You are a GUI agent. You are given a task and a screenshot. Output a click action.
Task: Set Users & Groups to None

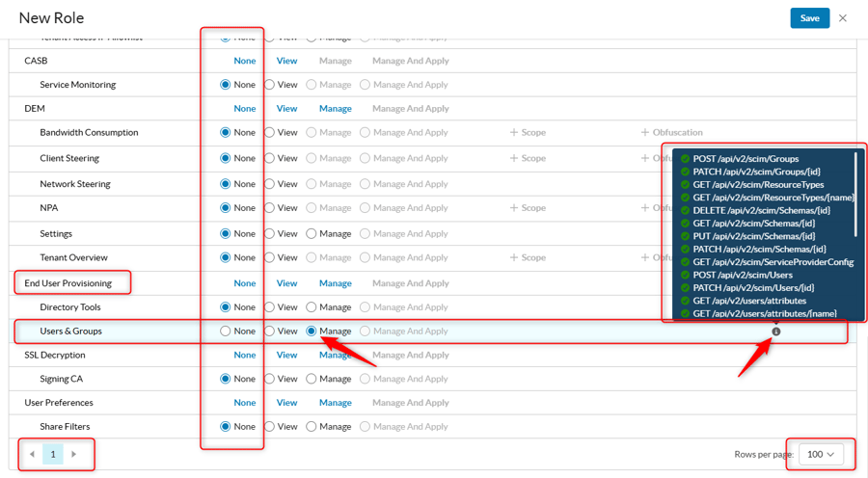(226, 332)
